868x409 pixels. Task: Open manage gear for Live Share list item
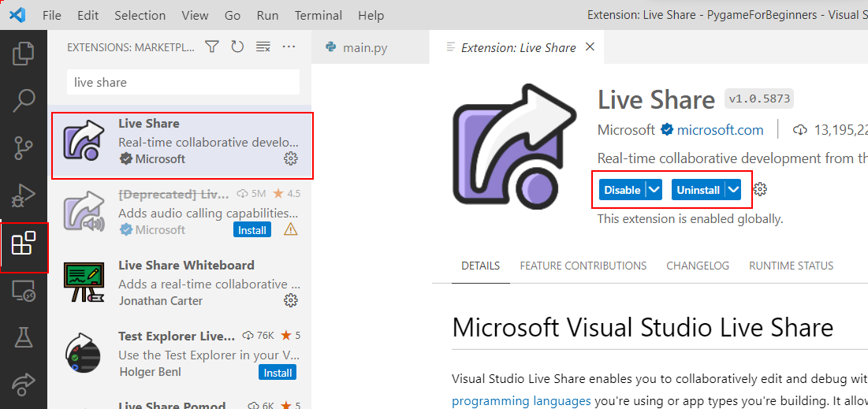point(291,159)
